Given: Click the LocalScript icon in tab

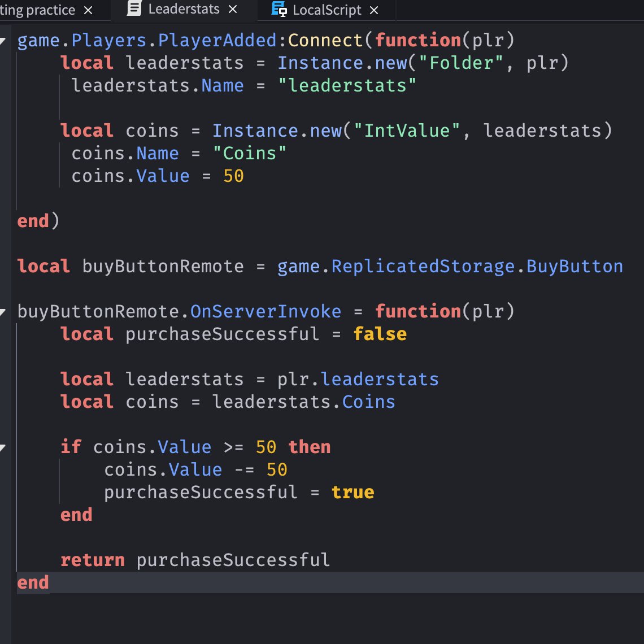Looking at the screenshot, I should [x=279, y=9].
